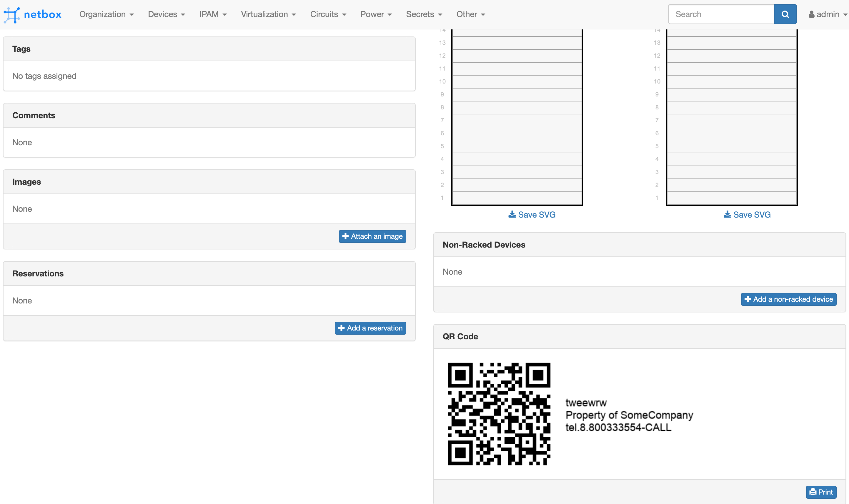Open the Organization dropdown menu
Viewport: 849px width, 504px height.
(106, 14)
